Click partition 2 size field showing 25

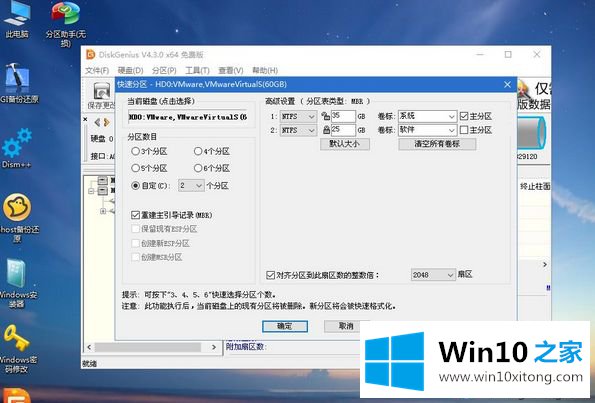pyautogui.click(x=343, y=130)
